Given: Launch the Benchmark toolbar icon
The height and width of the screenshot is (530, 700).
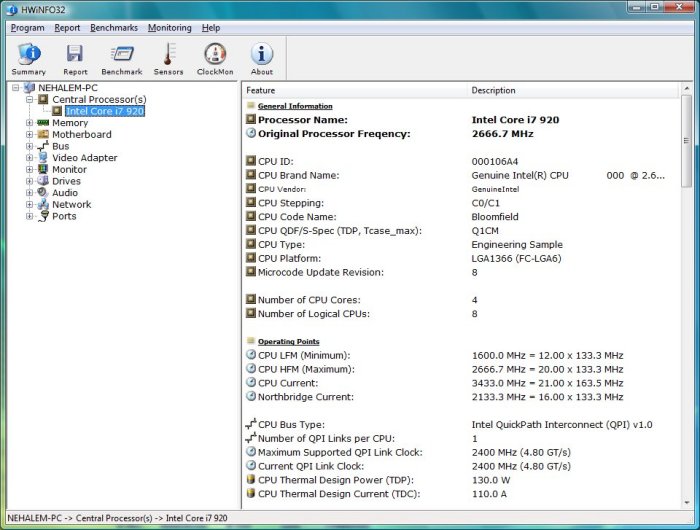Looking at the screenshot, I should 121,59.
